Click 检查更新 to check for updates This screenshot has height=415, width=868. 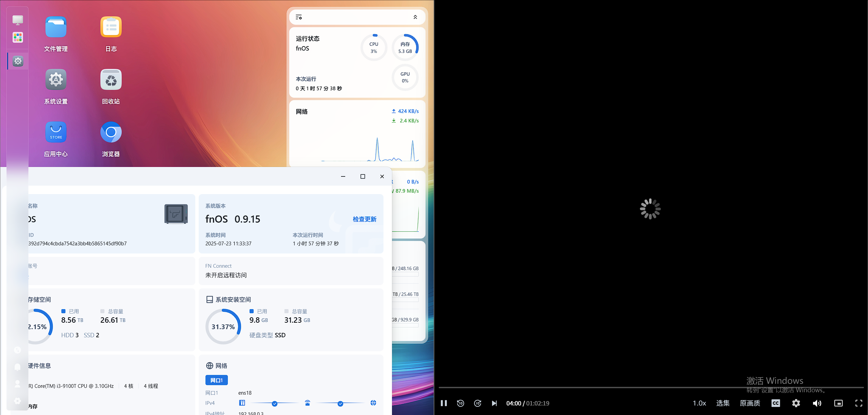[364, 219]
